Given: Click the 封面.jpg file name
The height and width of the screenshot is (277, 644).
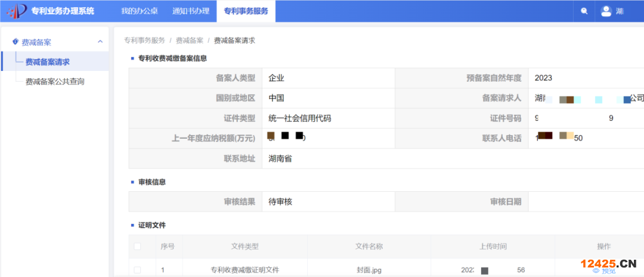Looking at the screenshot, I should coord(369,270).
